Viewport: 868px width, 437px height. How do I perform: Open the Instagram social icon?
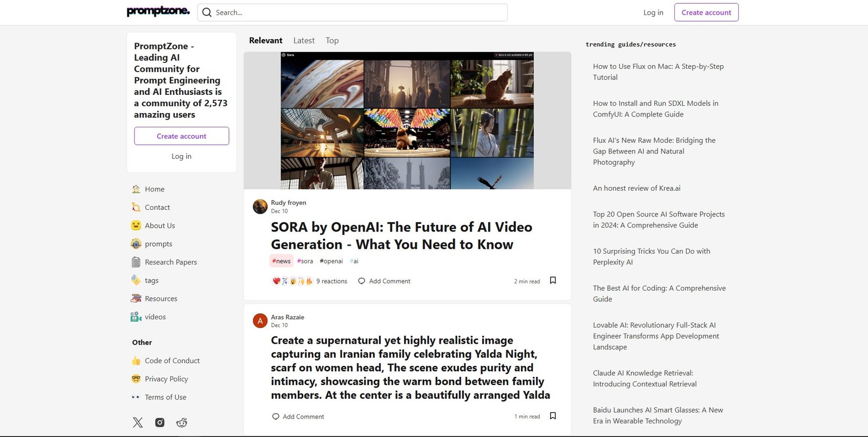[x=159, y=422]
